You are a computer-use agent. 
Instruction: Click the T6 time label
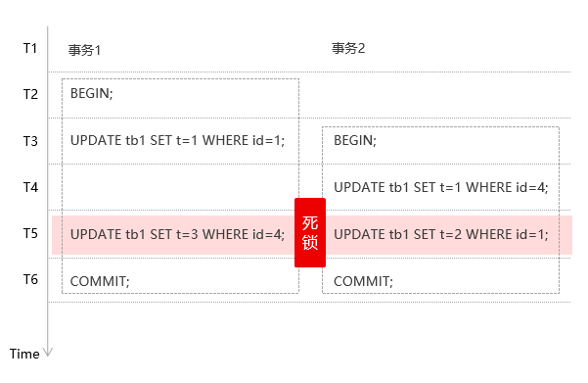pos(30,279)
